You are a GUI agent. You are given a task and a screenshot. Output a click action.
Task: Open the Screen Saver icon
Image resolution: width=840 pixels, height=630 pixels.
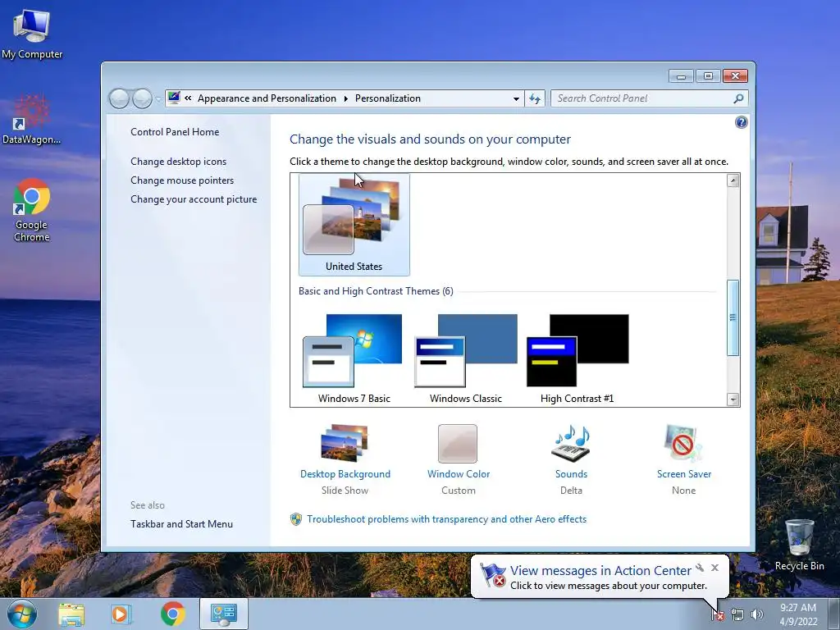pos(683,444)
